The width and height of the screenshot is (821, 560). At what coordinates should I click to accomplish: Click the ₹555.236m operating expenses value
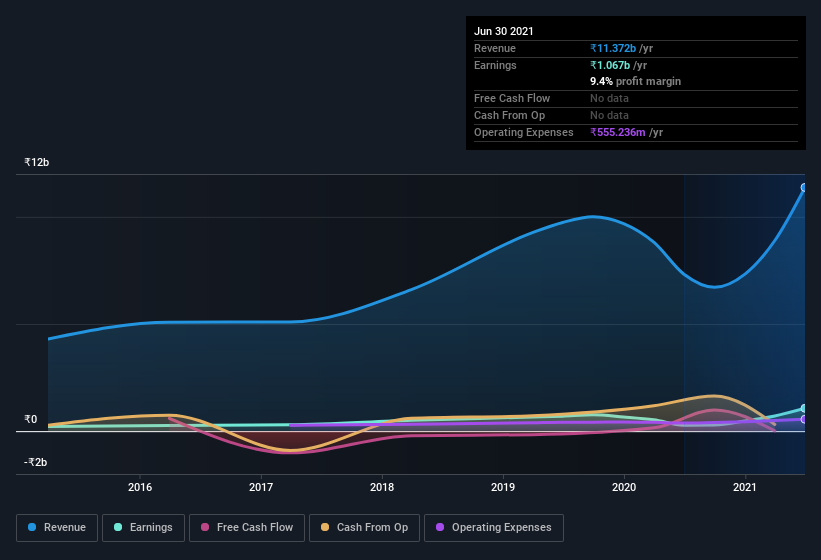618,132
